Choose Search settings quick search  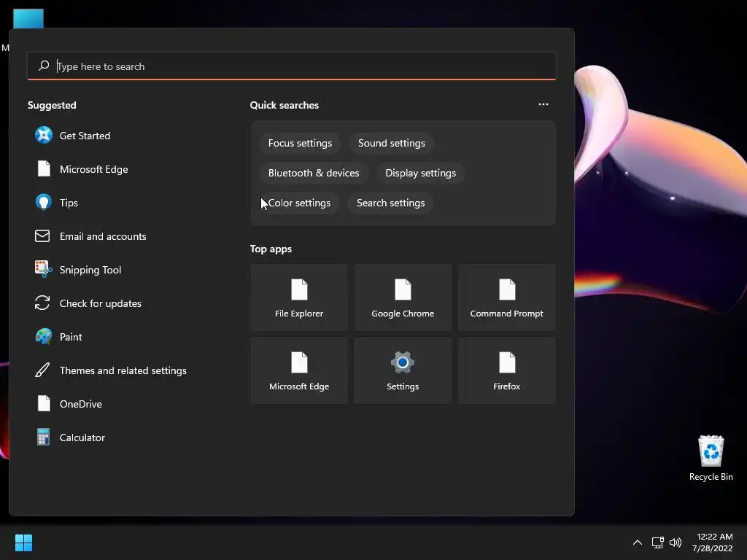[390, 203]
